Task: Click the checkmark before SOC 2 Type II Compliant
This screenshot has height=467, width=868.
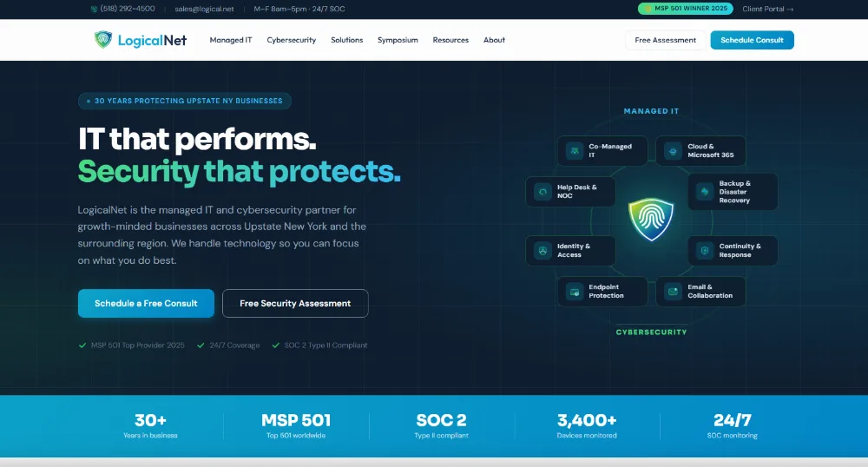Action: point(276,345)
